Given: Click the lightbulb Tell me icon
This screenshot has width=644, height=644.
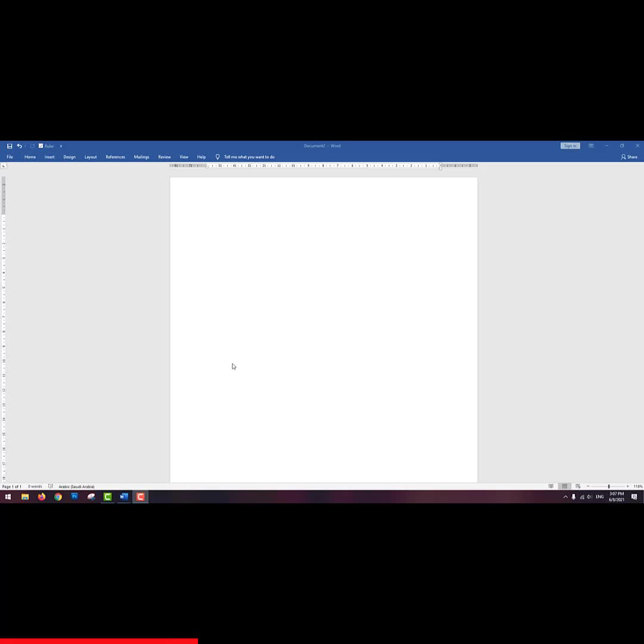Looking at the screenshot, I should 218,157.
